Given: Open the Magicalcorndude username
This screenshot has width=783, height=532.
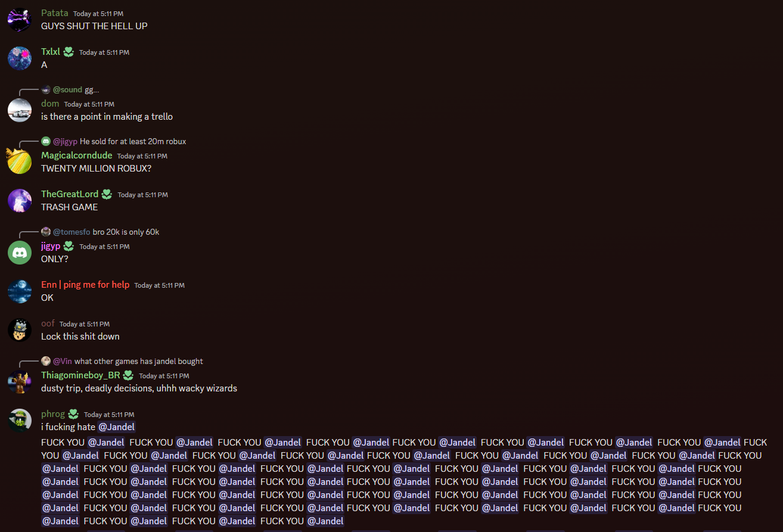Looking at the screenshot, I should [x=77, y=155].
